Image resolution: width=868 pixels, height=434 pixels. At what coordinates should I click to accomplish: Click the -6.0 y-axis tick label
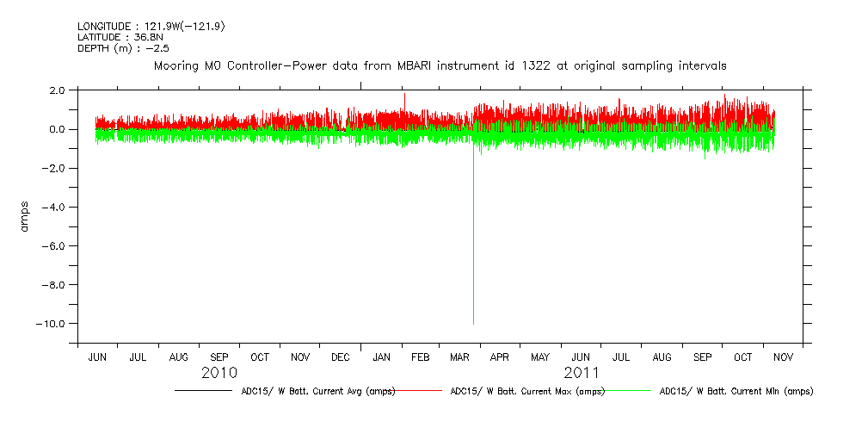[55, 246]
